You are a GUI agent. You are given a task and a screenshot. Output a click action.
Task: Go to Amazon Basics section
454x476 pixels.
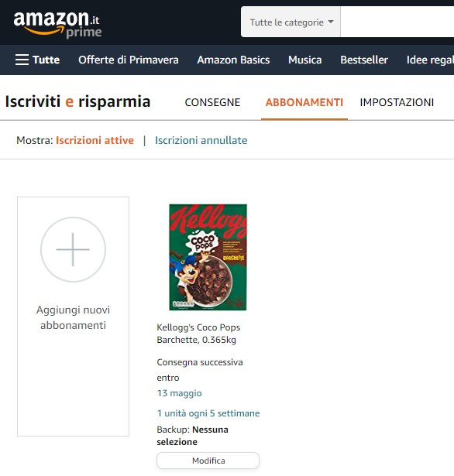click(x=233, y=60)
